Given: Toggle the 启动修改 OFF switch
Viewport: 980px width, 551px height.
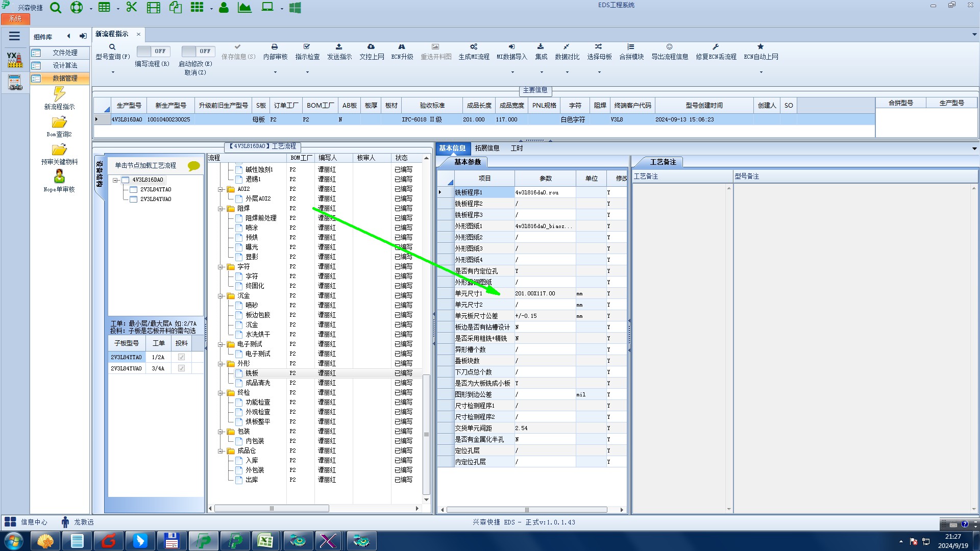Looking at the screenshot, I should tap(198, 51).
